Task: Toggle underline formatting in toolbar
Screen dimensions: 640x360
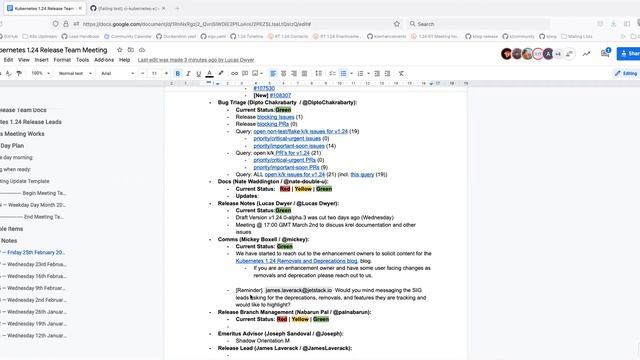Action: pos(199,73)
